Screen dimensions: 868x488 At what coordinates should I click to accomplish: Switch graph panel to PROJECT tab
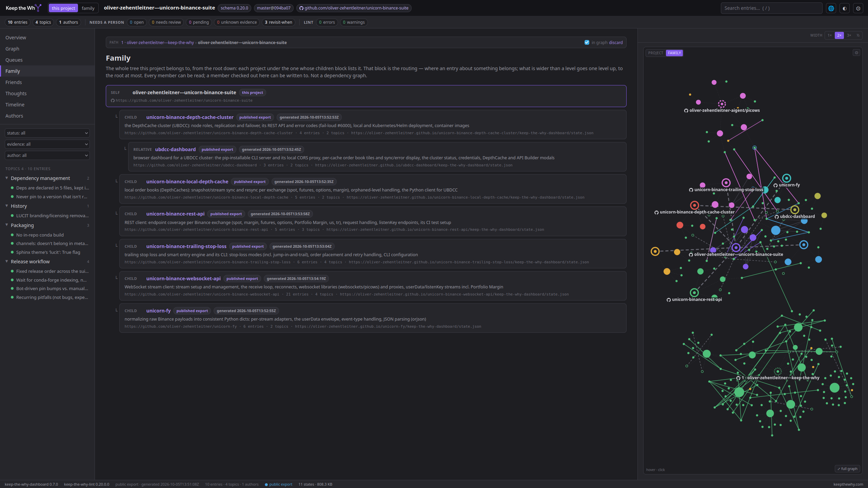(x=655, y=53)
